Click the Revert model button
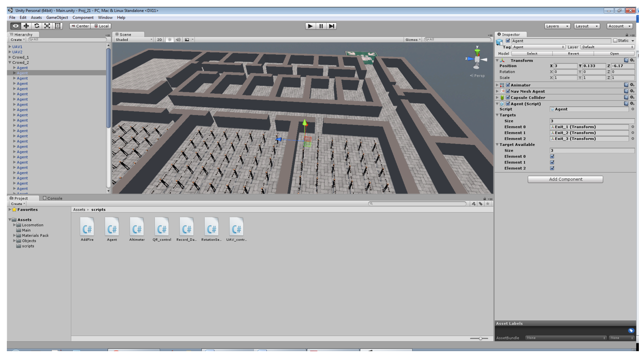 pos(573,53)
